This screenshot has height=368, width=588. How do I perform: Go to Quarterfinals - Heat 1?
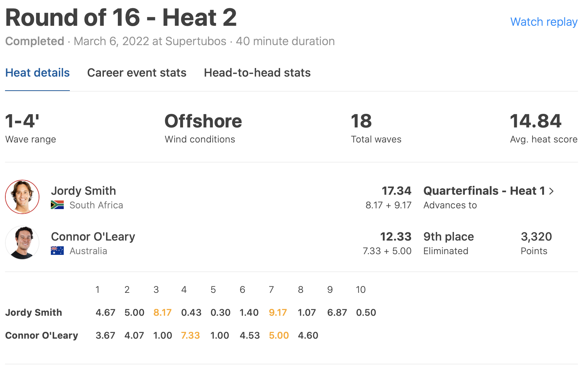pos(484,191)
